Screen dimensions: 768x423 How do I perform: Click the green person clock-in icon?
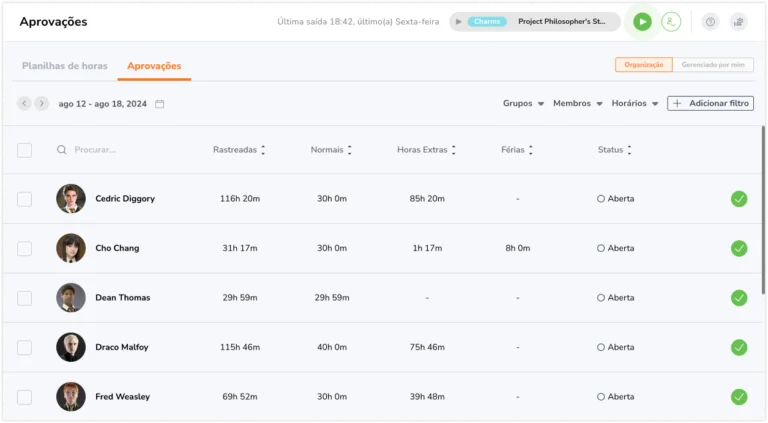(x=671, y=22)
